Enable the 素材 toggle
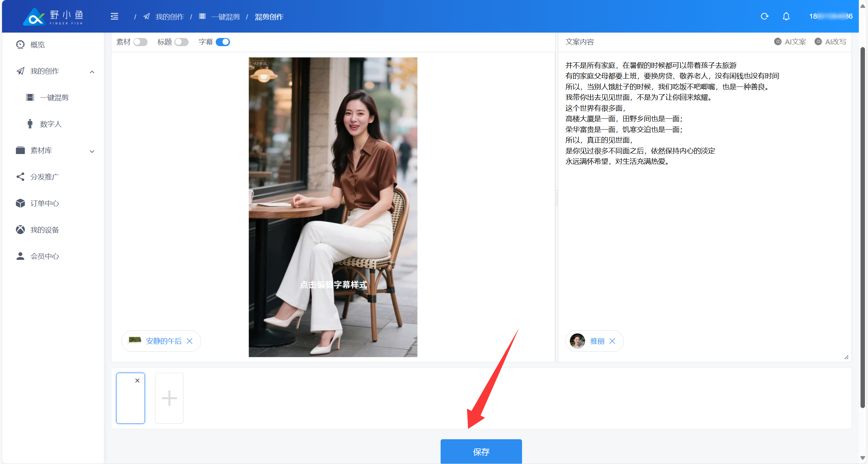 [x=140, y=42]
